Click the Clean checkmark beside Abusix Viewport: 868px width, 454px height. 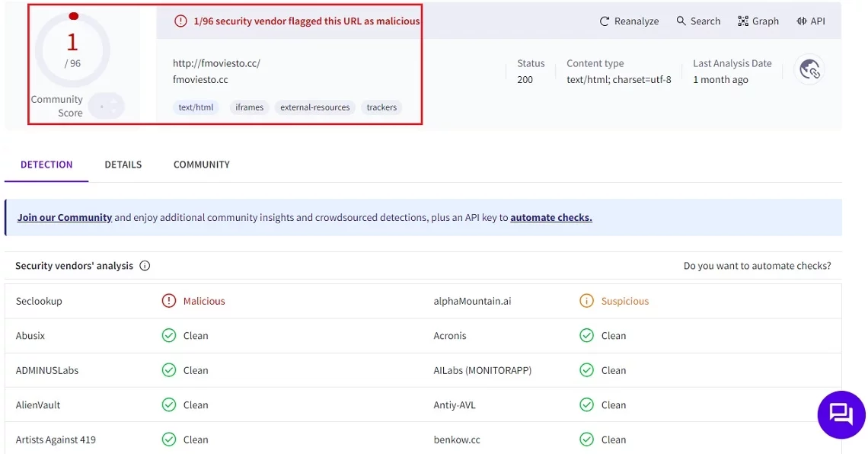point(169,335)
